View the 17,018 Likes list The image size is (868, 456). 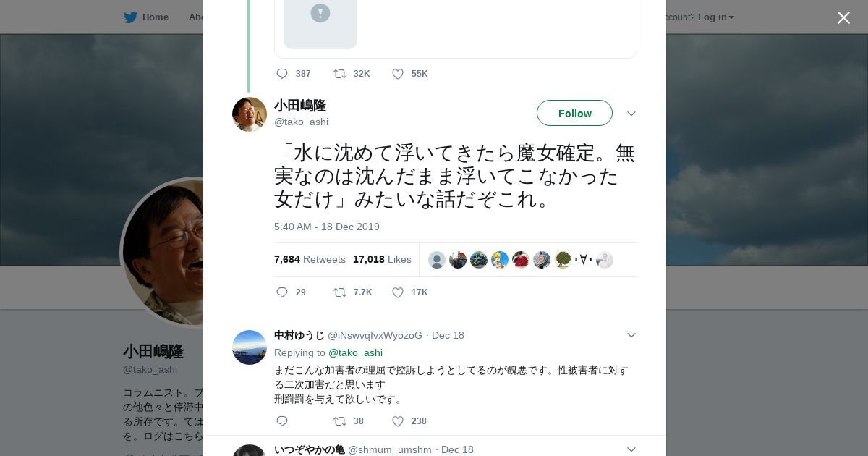coord(382,259)
